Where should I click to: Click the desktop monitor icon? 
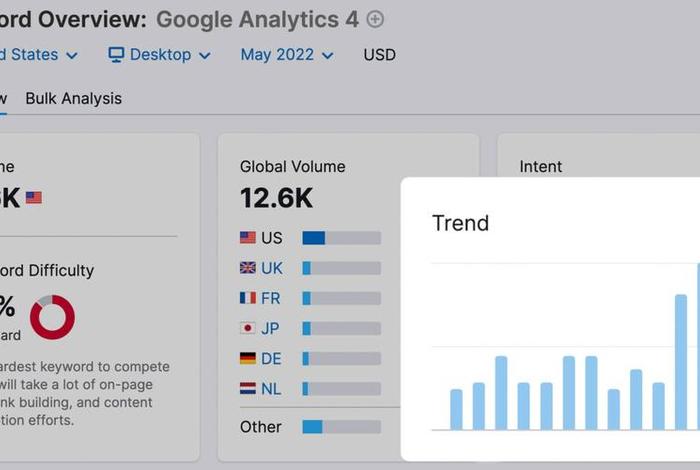click(x=116, y=55)
